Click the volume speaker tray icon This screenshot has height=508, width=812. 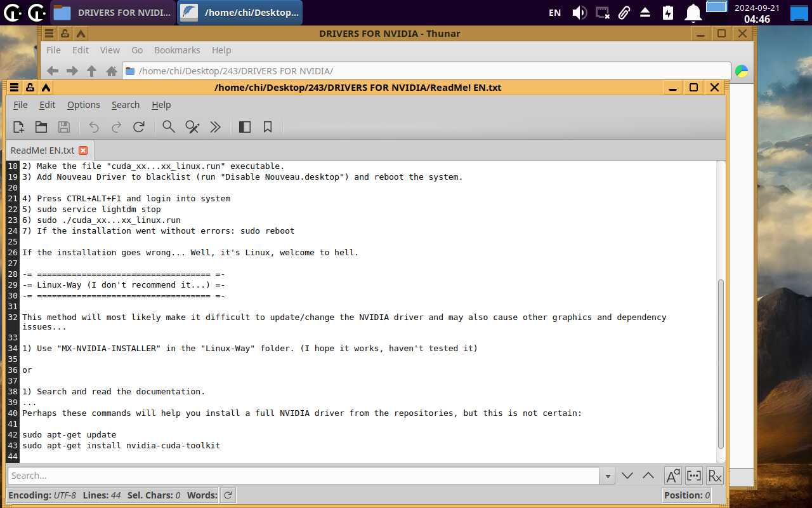coord(579,13)
